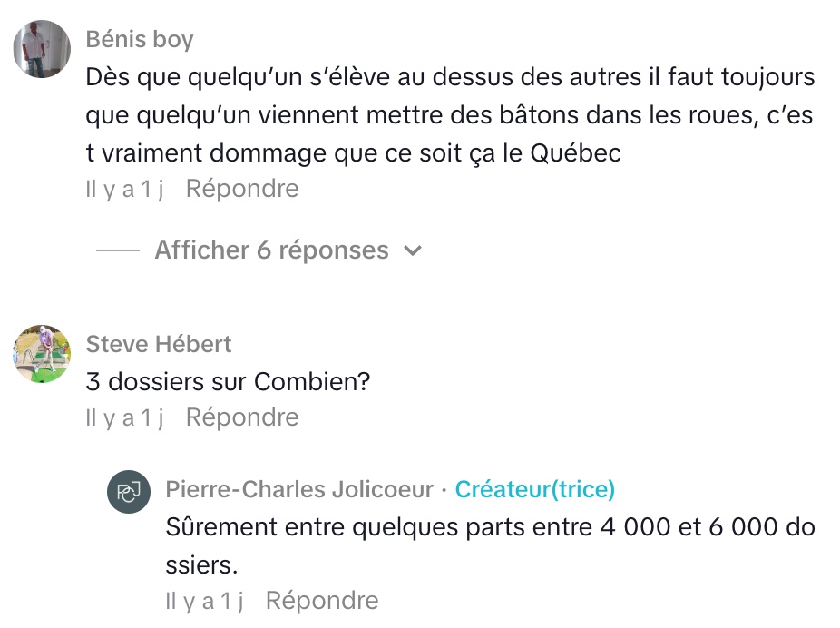The image size is (840, 628).
Task: Reply to Pierre-Charles Jolicoeur's answer
Action: 321,601
